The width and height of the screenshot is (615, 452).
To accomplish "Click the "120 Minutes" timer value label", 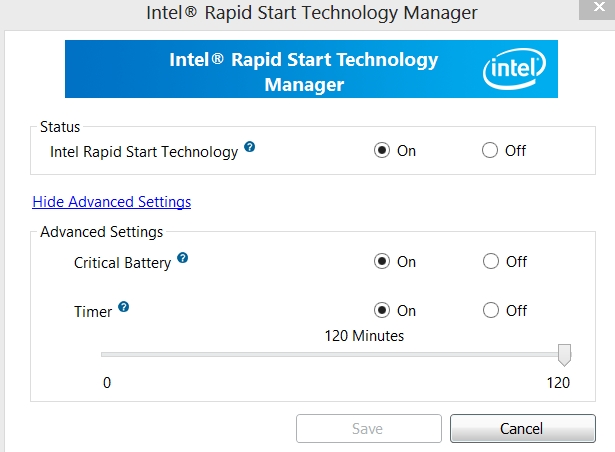I will (364, 336).
